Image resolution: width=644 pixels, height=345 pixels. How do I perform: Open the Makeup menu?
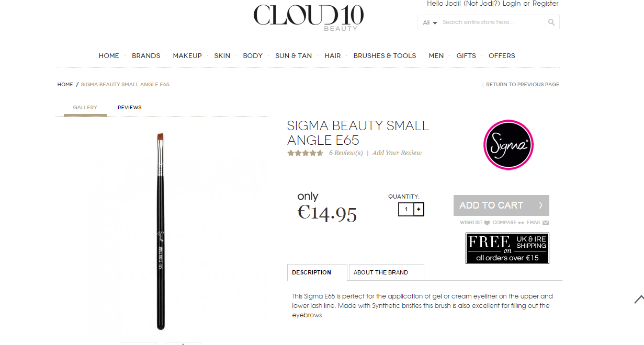(187, 56)
